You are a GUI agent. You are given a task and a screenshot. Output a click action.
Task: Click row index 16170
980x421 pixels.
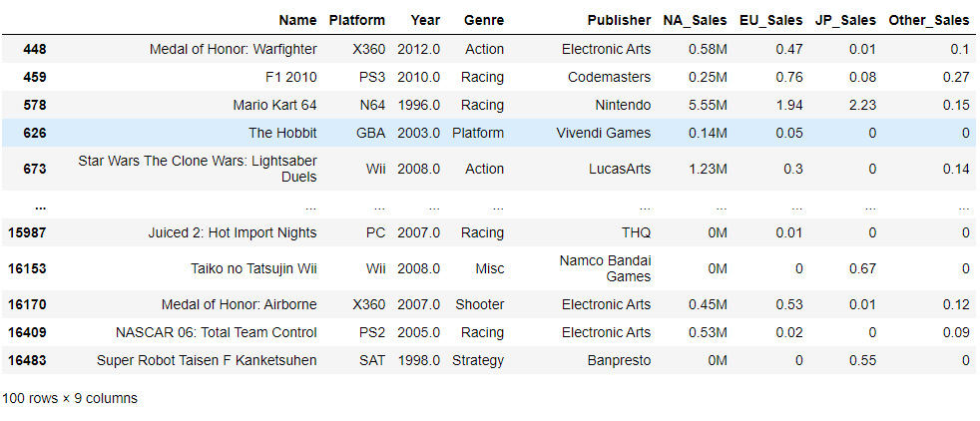point(27,305)
